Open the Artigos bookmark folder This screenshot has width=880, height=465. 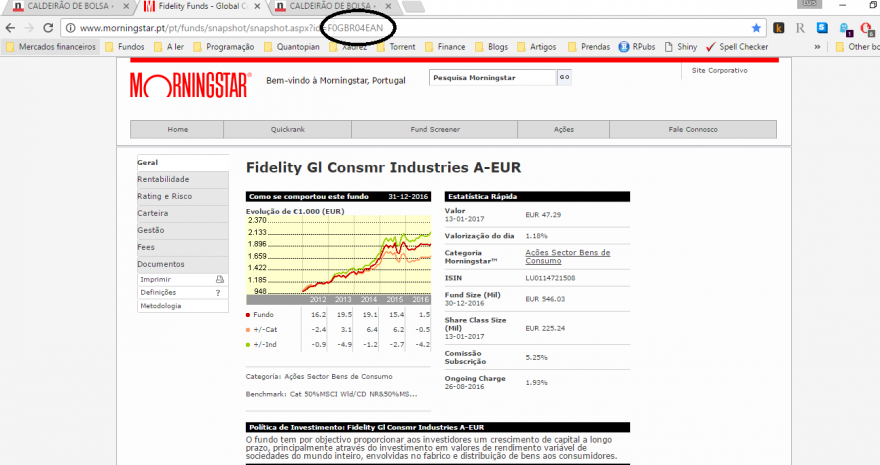[x=537, y=47]
